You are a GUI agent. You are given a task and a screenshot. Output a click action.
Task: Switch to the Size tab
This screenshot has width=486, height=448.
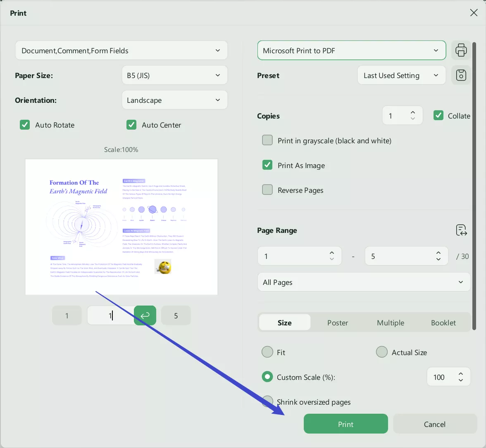tap(284, 322)
